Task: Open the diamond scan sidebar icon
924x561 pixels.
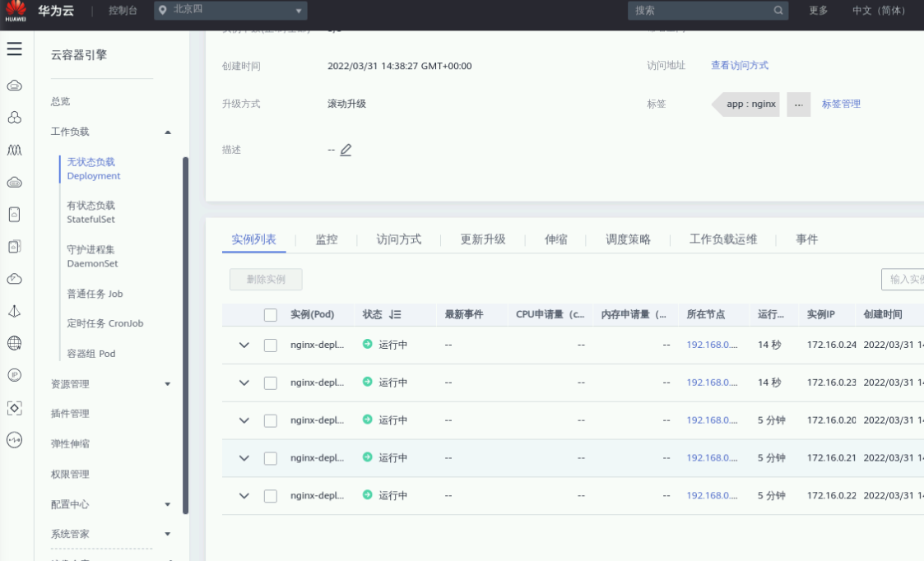Action: point(15,408)
